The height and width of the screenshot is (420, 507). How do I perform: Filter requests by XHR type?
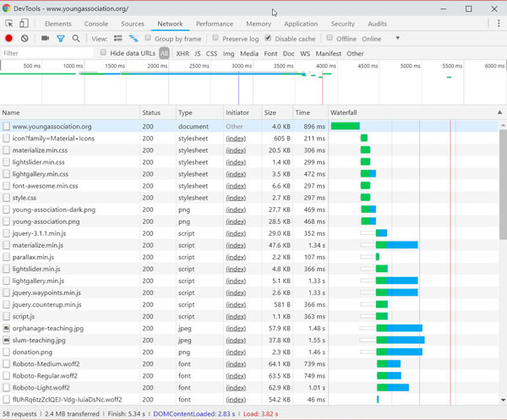click(x=183, y=53)
